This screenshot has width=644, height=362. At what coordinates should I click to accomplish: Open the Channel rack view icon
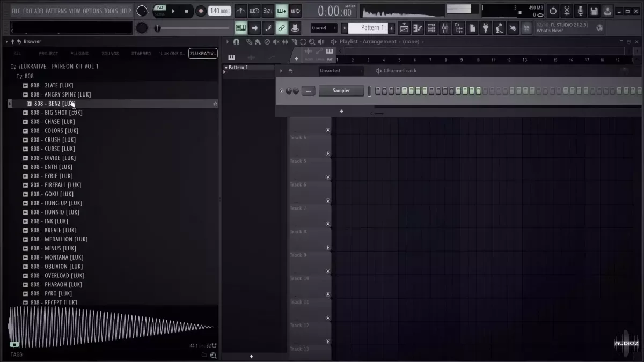point(431,28)
